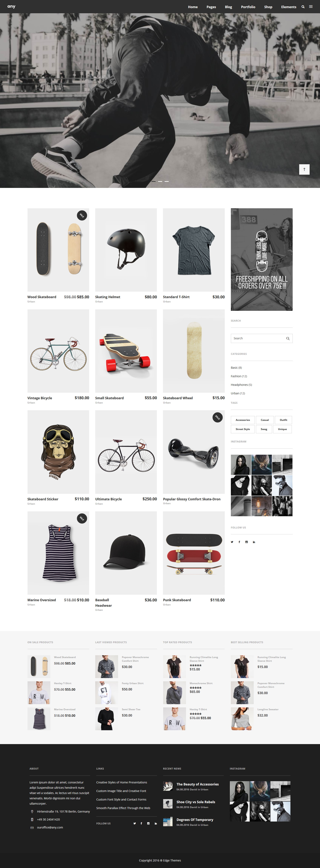Open The Beauty of Accessories news link
The image size is (320, 868).
coord(198,784)
